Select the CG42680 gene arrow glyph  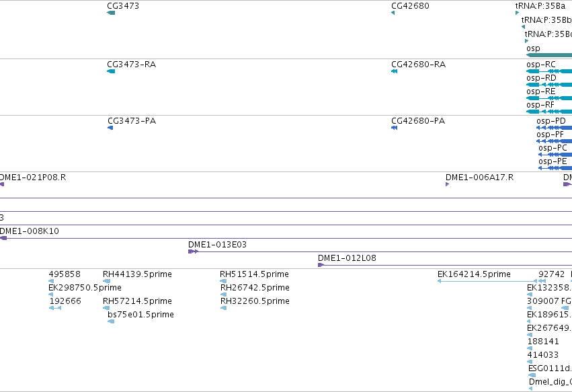pos(393,13)
